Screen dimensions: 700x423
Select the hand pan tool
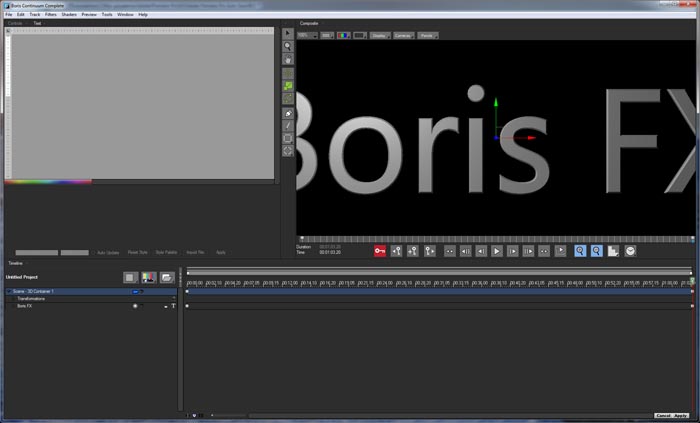coord(288,59)
